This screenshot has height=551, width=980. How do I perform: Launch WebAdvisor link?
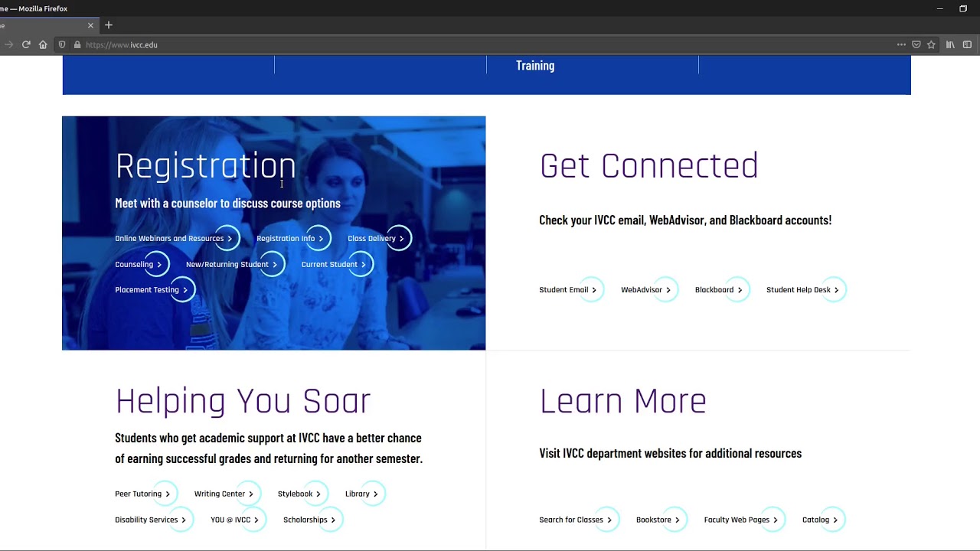[648, 289]
